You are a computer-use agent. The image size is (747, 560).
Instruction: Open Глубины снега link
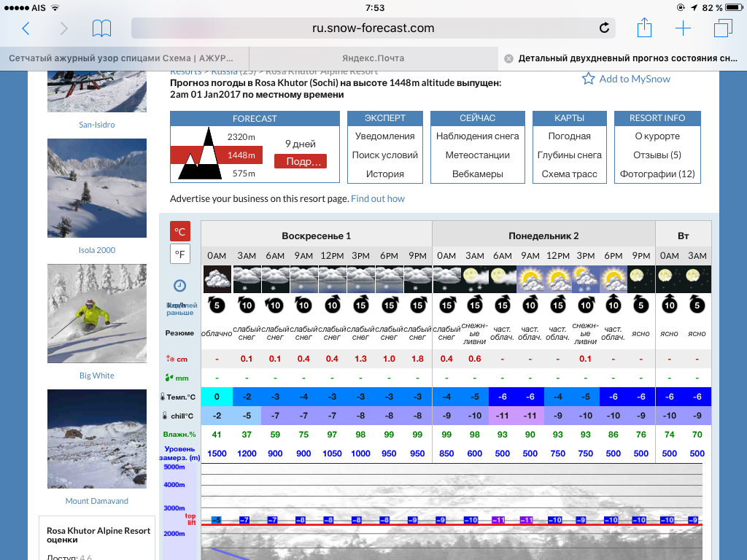point(569,155)
